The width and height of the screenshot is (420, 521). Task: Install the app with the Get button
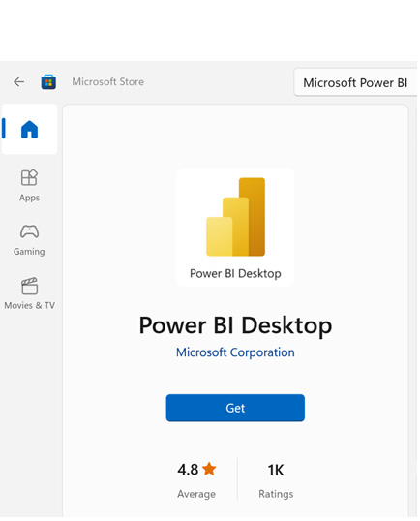[x=235, y=408]
